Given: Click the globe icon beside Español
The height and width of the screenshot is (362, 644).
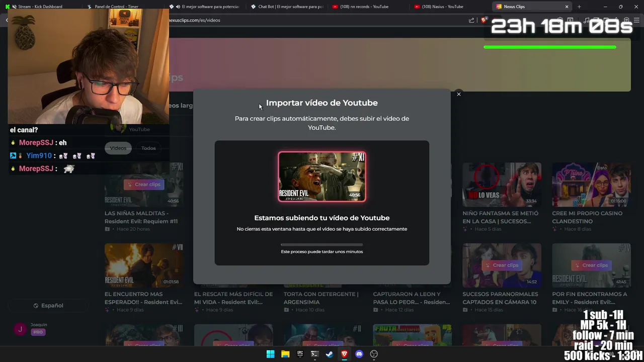Looking at the screenshot, I should click(36, 306).
